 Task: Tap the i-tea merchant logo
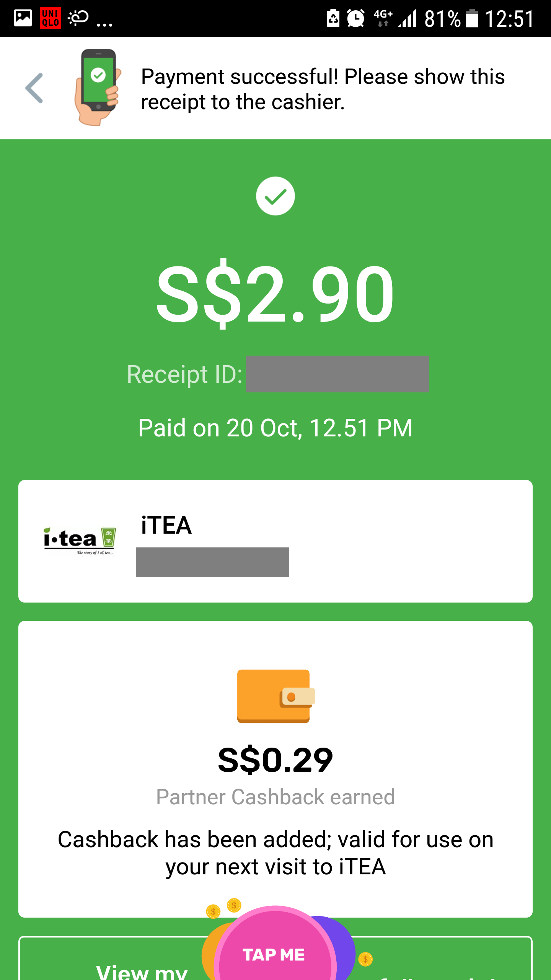click(79, 541)
